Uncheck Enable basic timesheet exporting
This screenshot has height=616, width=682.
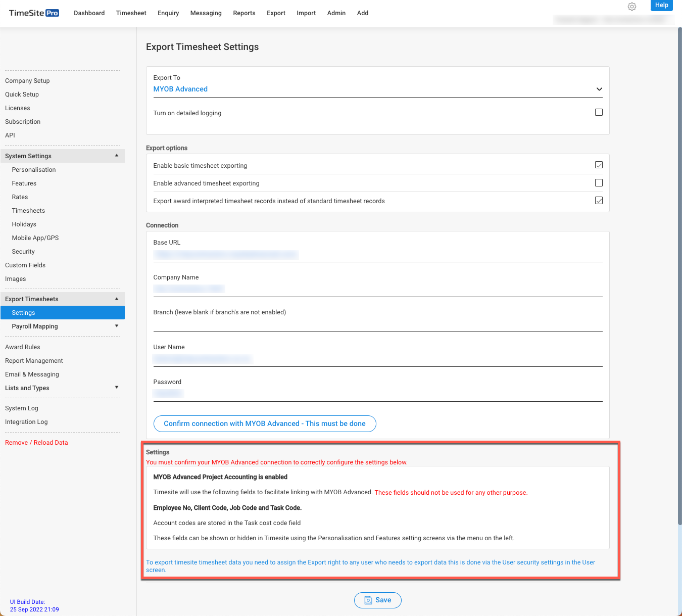(599, 165)
